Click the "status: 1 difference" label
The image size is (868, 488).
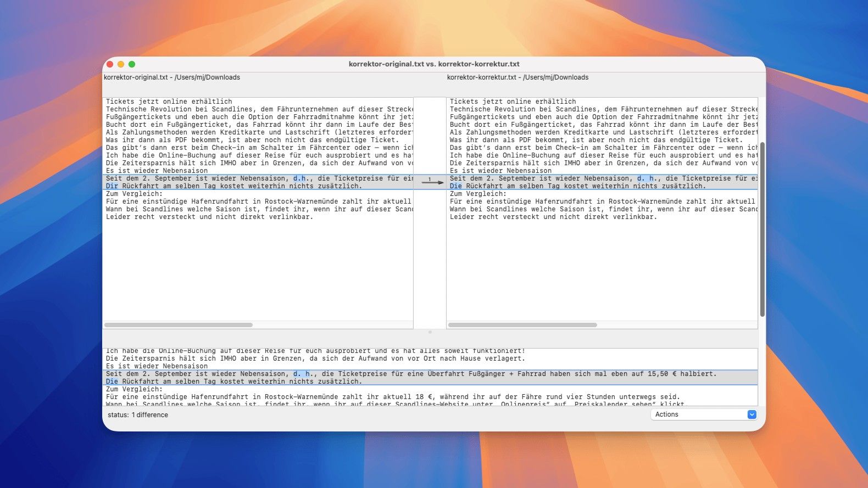(138, 415)
